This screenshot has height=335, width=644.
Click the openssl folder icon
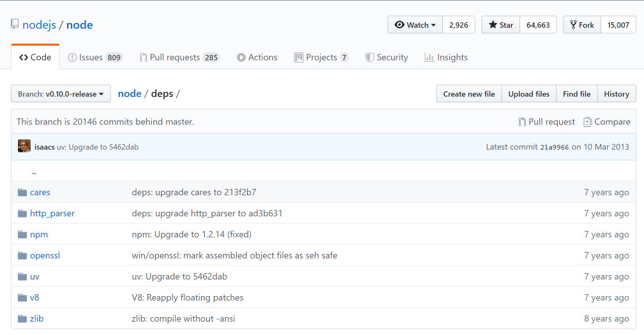(x=22, y=255)
